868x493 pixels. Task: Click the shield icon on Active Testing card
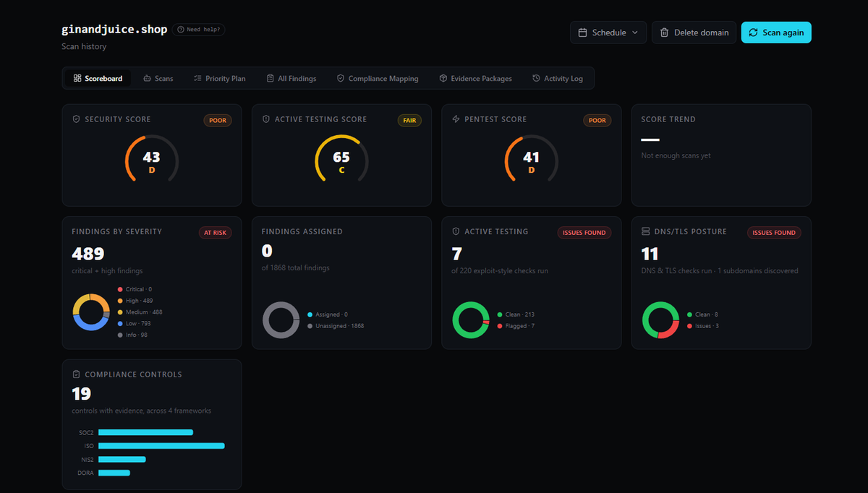click(x=456, y=231)
